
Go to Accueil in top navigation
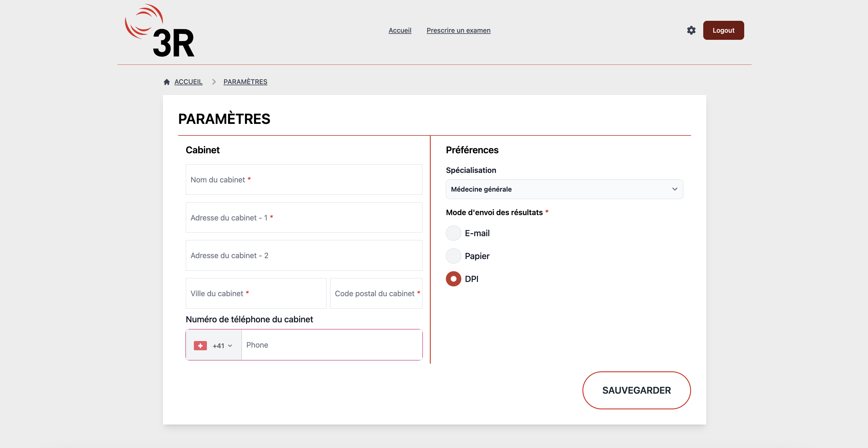400,30
